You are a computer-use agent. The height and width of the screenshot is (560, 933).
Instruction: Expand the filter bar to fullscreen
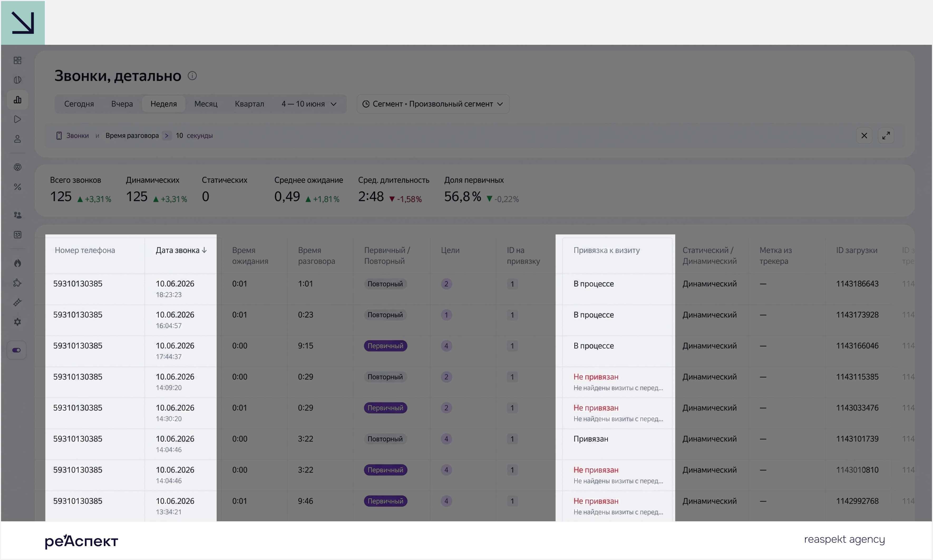[886, 135]
